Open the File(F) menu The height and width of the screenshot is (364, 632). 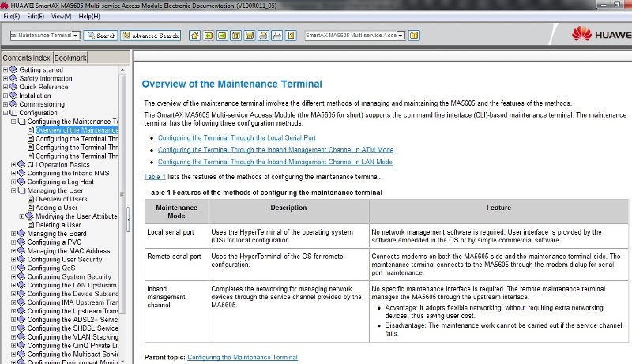[11, 16]
